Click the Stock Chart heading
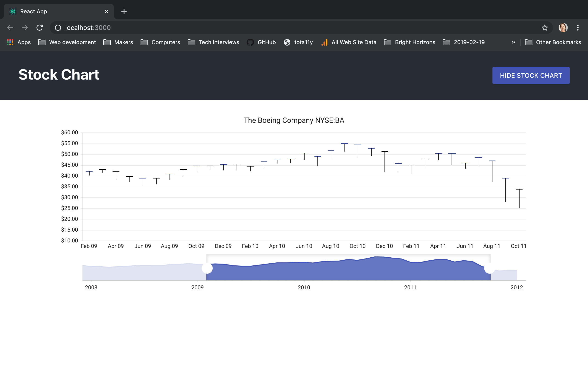 pyautogui.click(x=59, y=75)
